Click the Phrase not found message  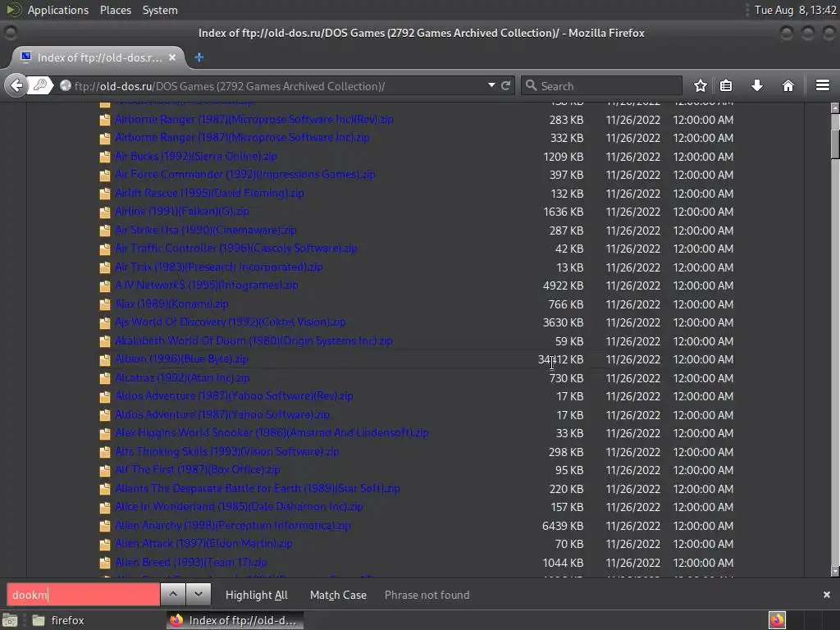pos(427,595)
